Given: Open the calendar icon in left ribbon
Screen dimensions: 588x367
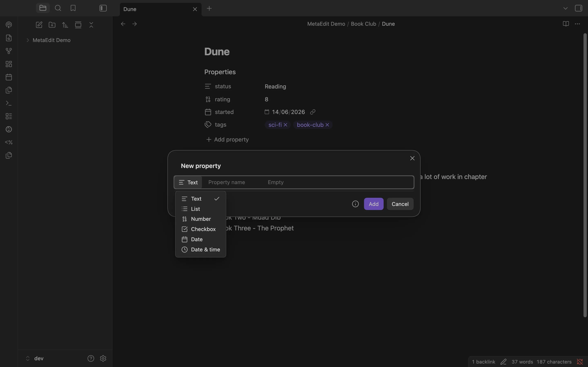Looking at the screenshot, I should coord(9,77).
